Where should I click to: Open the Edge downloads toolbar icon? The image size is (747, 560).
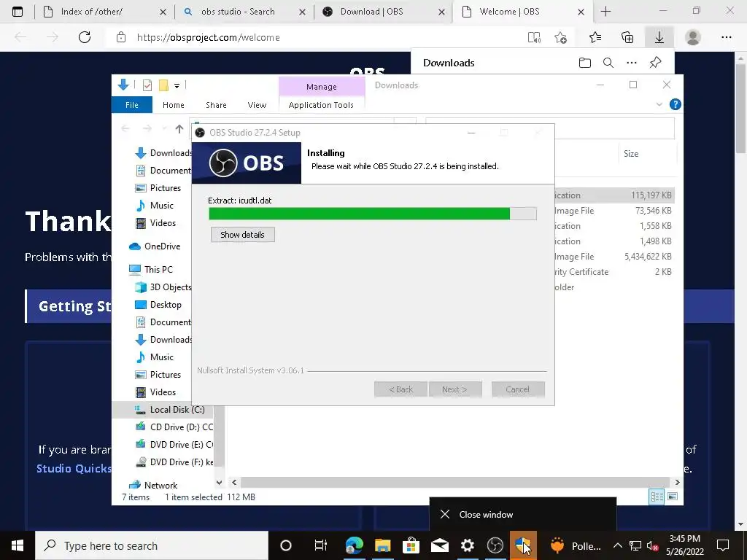pos(659,37)
